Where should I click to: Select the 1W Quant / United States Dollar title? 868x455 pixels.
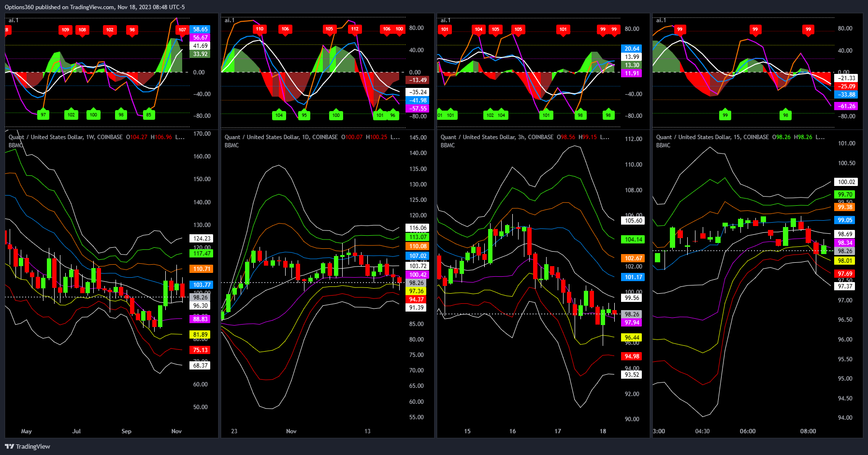(x=65, y=137)
